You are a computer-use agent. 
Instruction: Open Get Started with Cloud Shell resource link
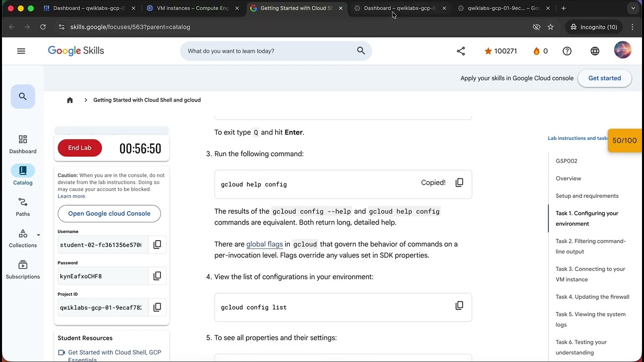114,356
